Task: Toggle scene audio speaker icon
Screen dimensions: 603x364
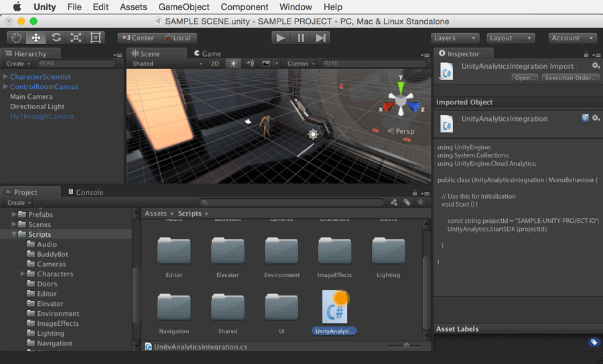Action: [250, 64]
